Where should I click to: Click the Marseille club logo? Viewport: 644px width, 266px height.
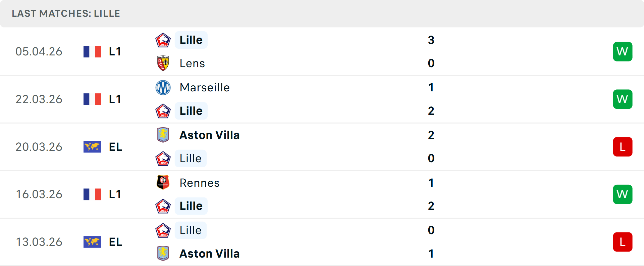(x=163, y=88)
